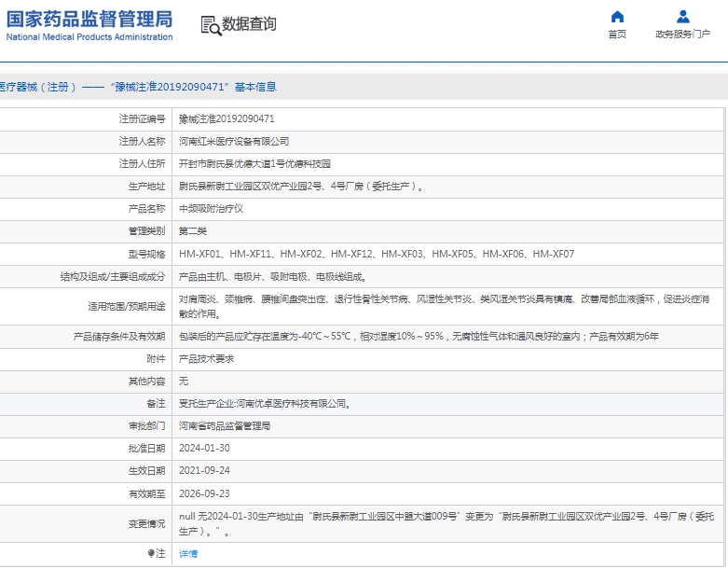Click the 型号规格 label
The width and height of the screenshot is (728, 569).
click(146, 254)
